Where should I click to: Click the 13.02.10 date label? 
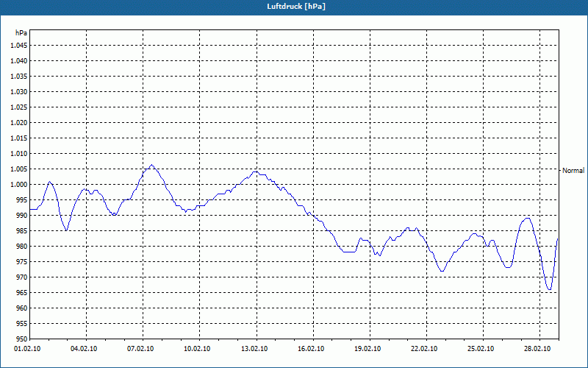tap(254, 349)
